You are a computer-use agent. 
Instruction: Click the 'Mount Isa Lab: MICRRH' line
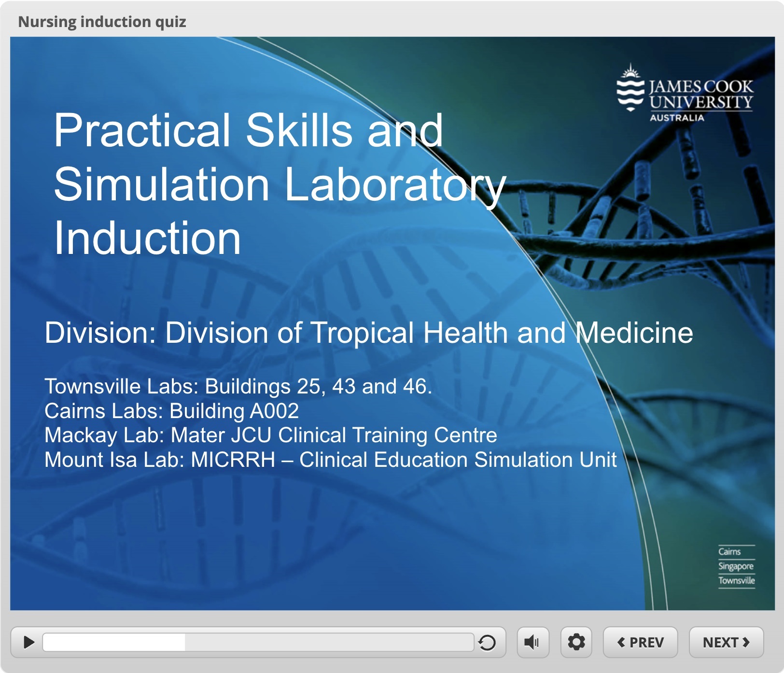click(x=331, y=460)
